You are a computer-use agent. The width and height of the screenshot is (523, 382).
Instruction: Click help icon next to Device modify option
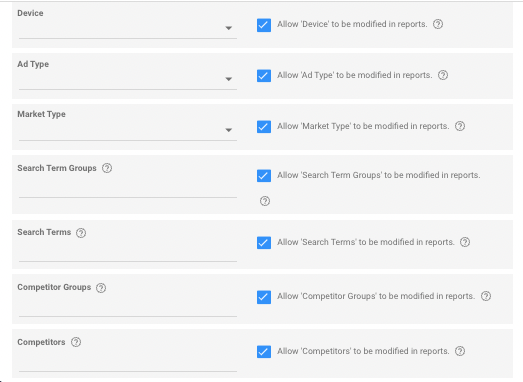(x=438, y=24)
